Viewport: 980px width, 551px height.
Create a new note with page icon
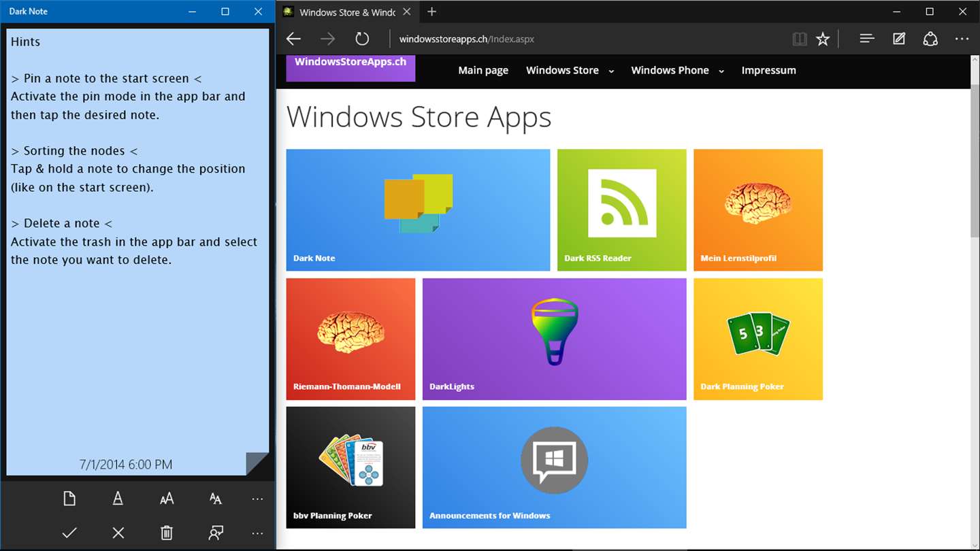69,499
